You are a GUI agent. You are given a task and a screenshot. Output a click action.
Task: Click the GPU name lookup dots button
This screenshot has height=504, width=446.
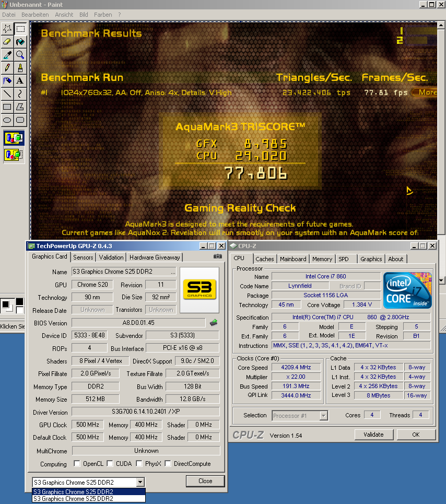pos(173,272)
